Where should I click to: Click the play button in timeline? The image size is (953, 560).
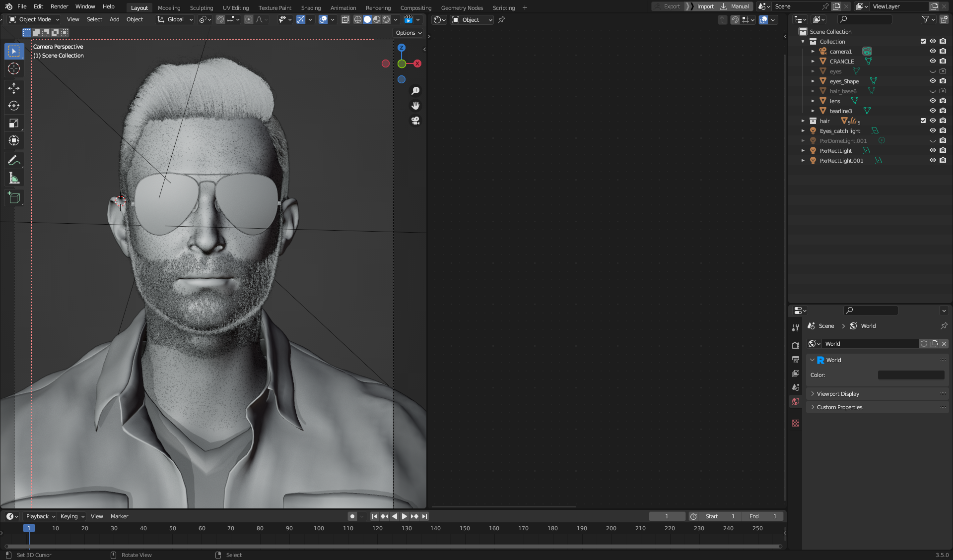coord(404,516)
